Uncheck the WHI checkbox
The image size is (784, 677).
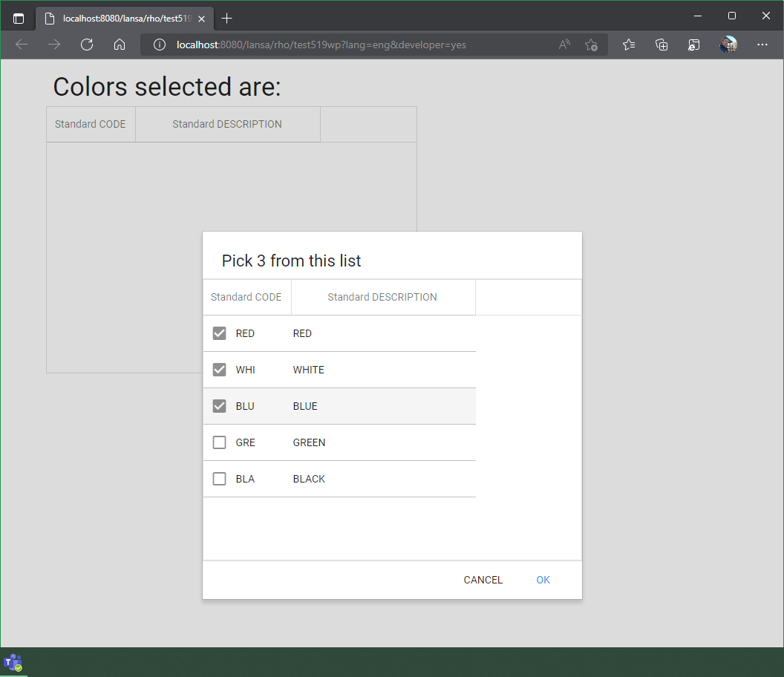pyautogui.click(x=219, y=370)
